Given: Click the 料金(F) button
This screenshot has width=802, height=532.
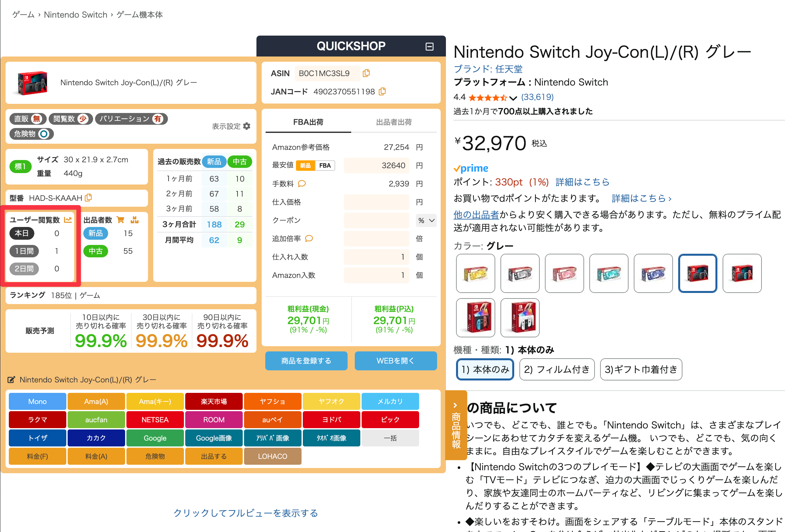Looking at the screenshot, I should (x=37, y=456).
